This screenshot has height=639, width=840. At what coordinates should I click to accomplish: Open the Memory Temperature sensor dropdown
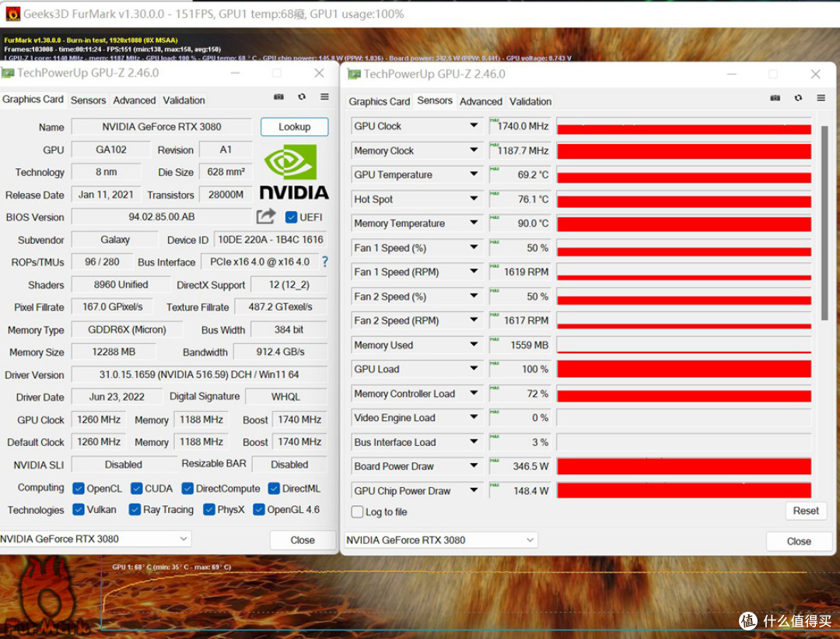[x=474, y=223]
